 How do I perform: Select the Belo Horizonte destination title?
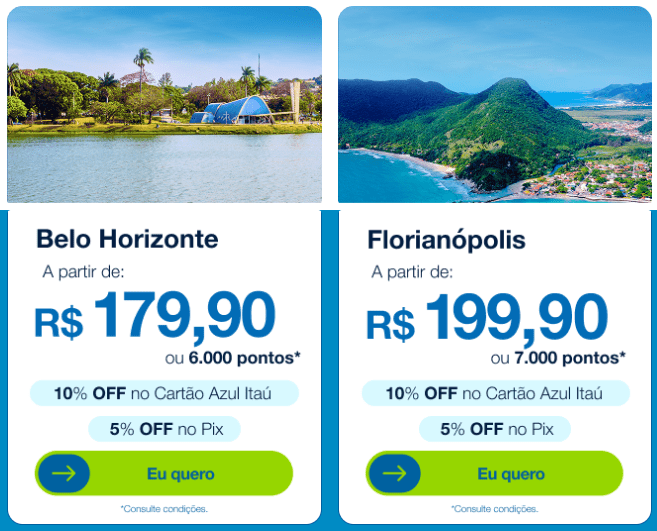(127, 239)
